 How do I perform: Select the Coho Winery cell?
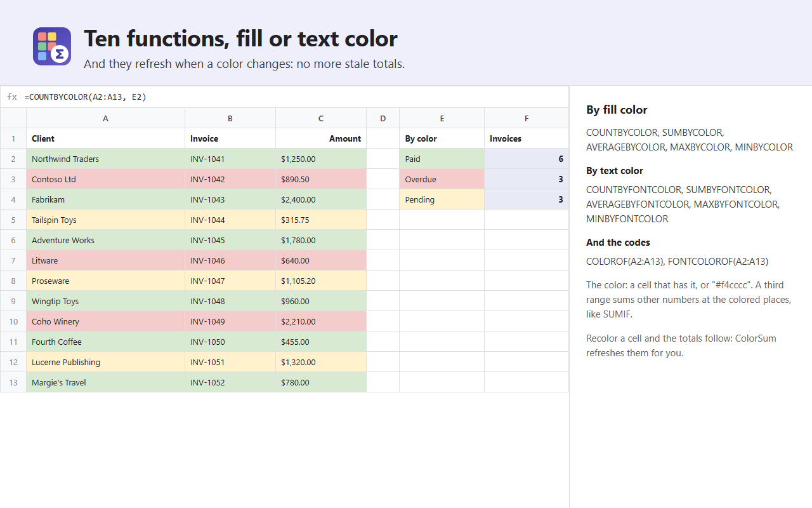click(x=105, y=321)
